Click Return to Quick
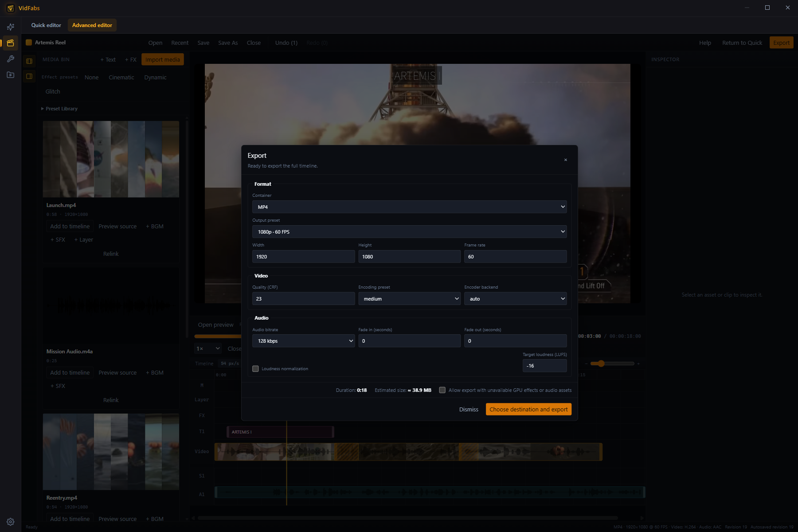 pyautogui.click(x=742, y=43)
